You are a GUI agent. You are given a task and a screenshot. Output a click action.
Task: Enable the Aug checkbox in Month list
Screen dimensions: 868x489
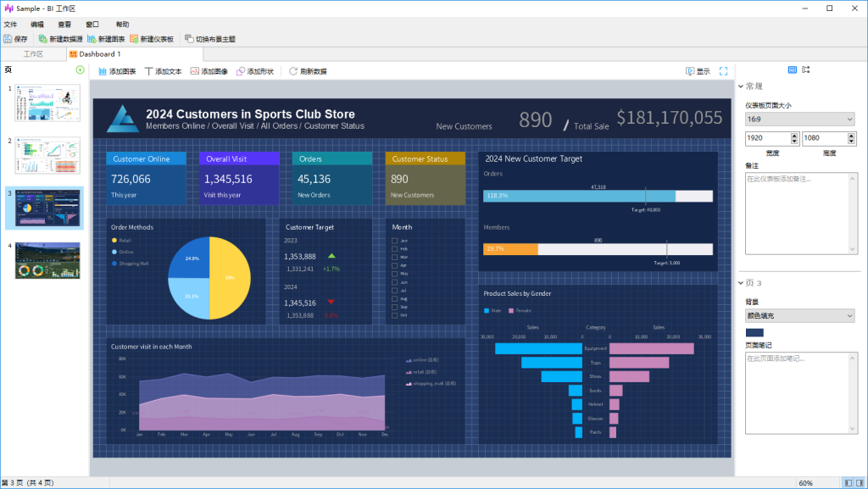point(395,298)
